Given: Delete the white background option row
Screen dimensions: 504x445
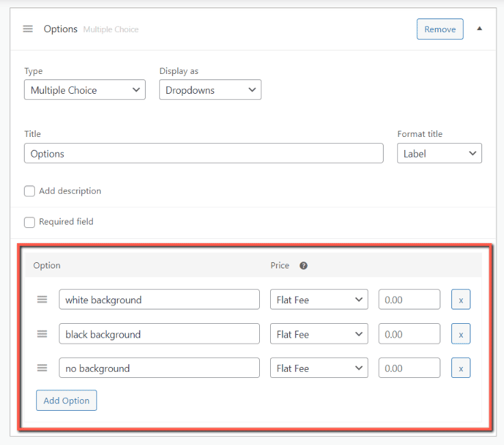Looking at the screenshot, I should pos(460,300).
